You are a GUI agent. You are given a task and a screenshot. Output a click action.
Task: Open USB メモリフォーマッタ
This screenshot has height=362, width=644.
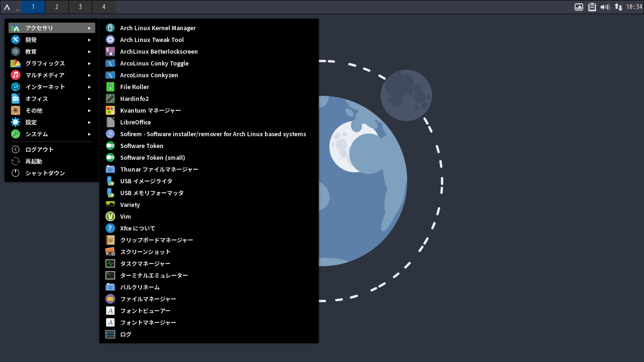click(x=209, y=193)
